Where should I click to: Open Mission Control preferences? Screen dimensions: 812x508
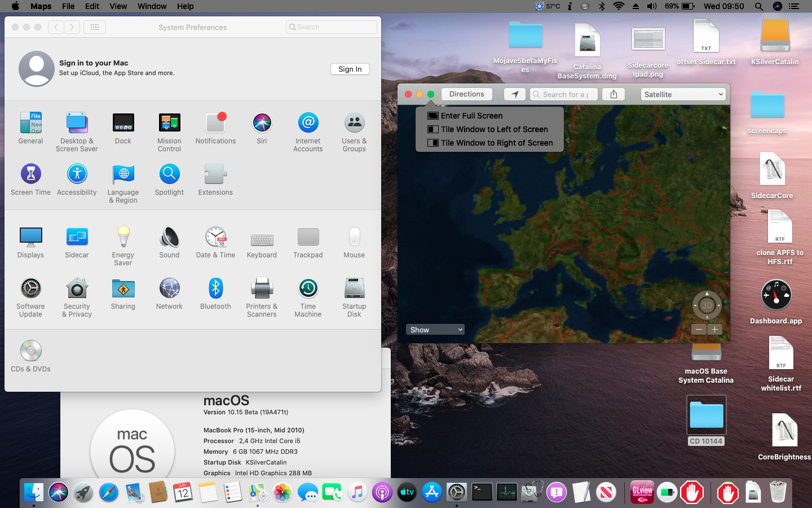pos(169,124)
